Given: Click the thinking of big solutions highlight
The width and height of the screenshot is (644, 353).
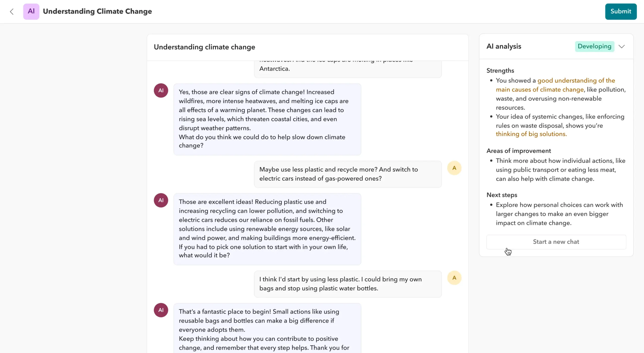Looking at the screenshot, I should [531, 134].
